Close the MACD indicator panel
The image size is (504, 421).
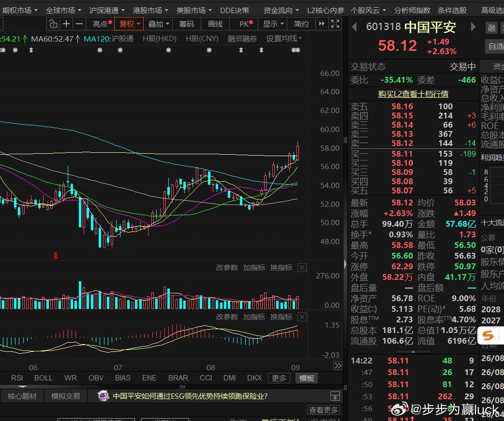302,317
